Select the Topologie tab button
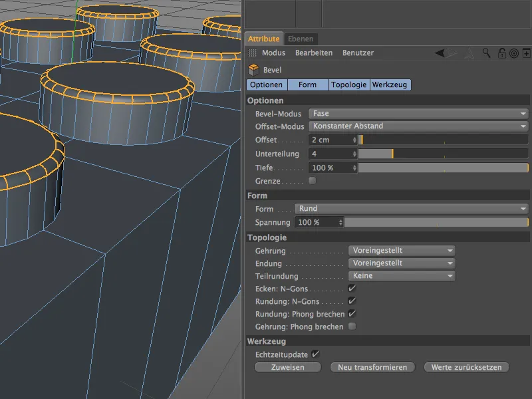Screen dimensions: 532x399 348,84
